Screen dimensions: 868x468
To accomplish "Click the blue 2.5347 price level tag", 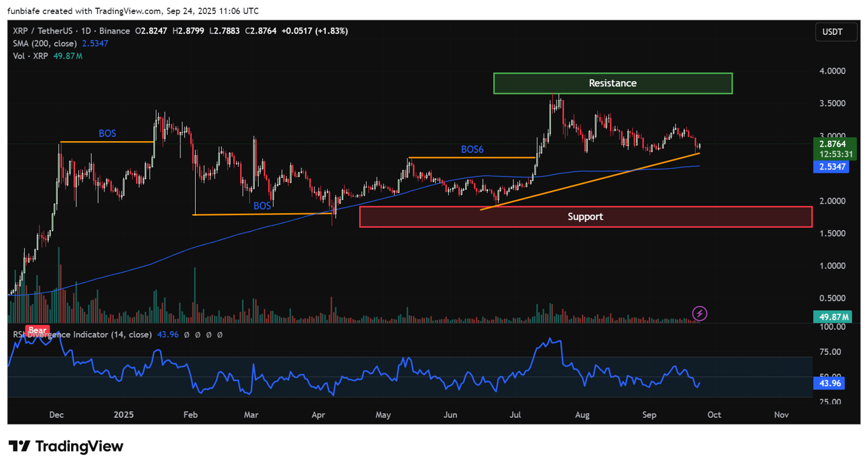I will point(831,166).
